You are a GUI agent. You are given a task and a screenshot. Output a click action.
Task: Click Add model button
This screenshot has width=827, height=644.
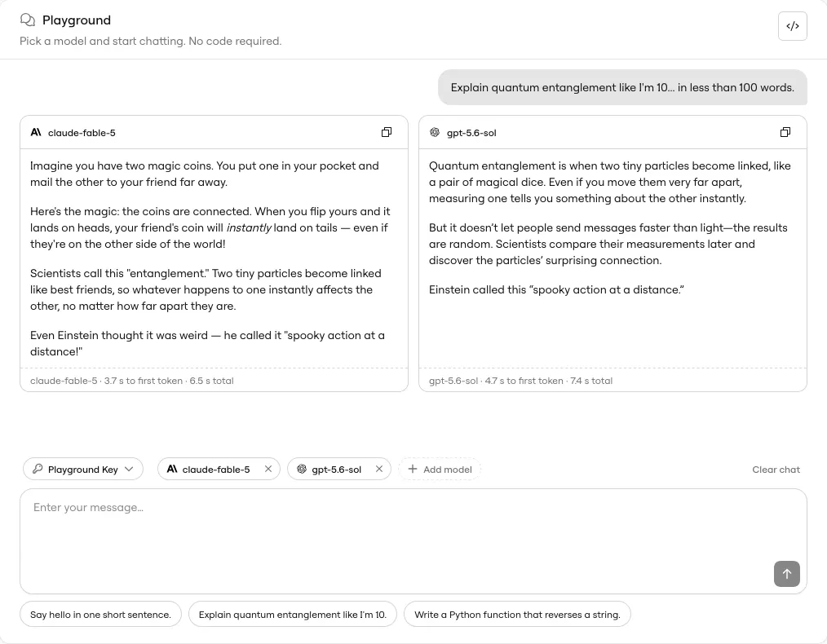coord(440,469)
